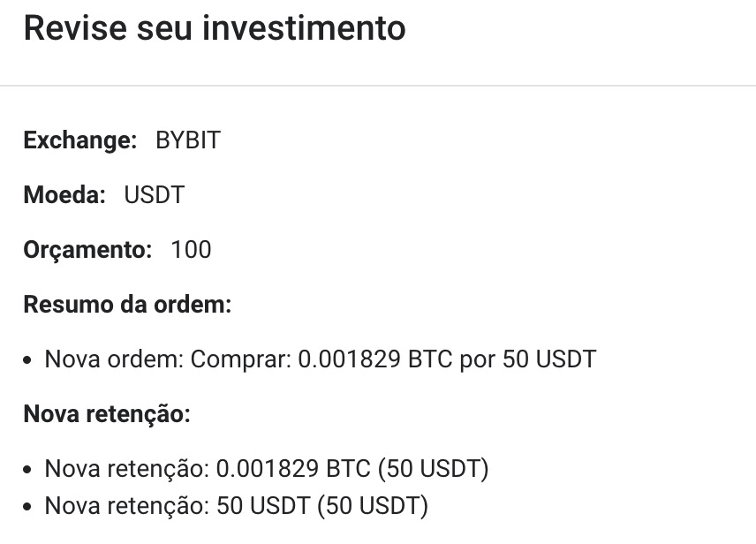Click bullet before BTC retention line
Viewport: 756px width, 544px height.
(27, 469)
